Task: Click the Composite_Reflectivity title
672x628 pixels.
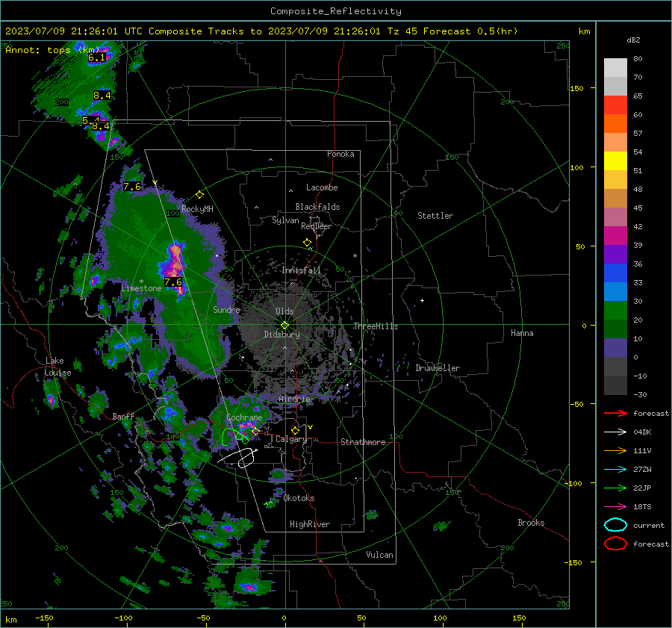Action: [x=335, y=11]
